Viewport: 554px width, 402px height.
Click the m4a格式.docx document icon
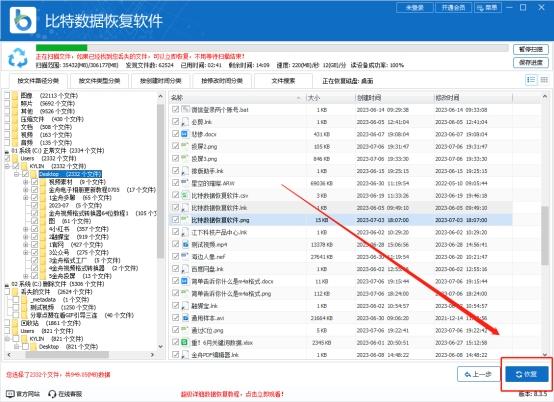(185, 281)
